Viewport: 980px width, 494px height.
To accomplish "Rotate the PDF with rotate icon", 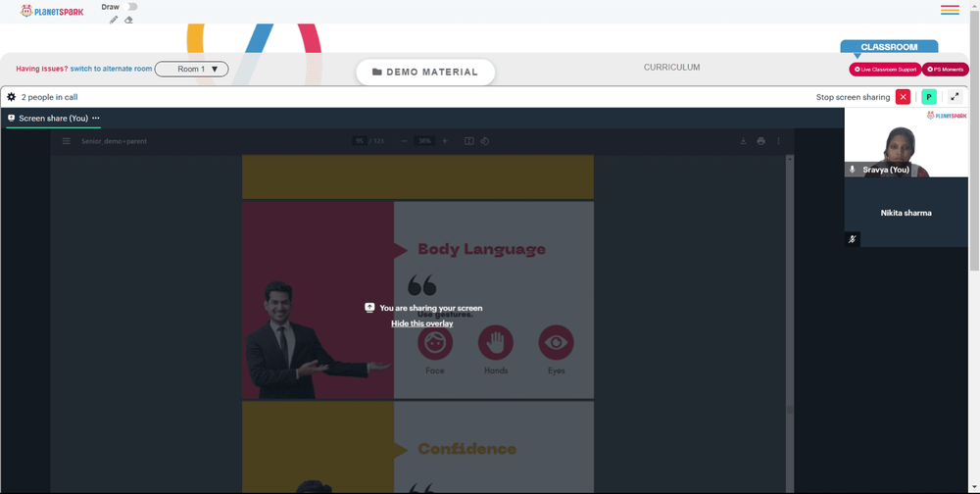I will pos(484,141).
